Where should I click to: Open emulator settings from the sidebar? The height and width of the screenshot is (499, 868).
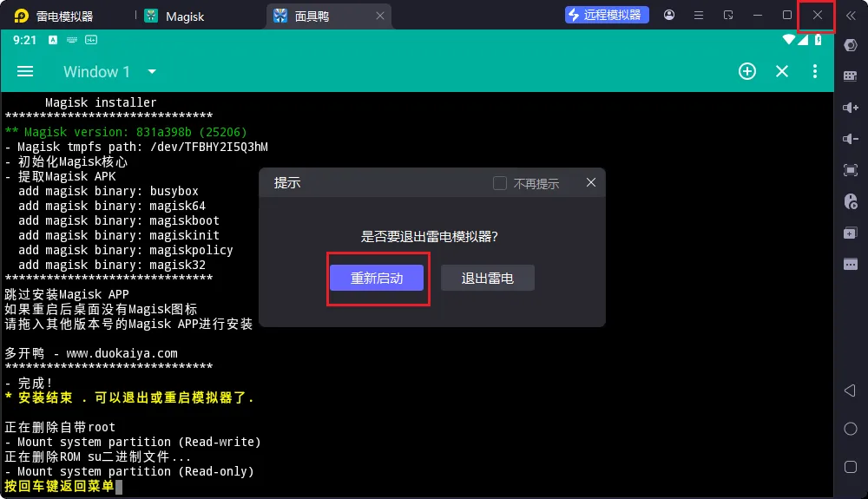(x=851, y=45)
